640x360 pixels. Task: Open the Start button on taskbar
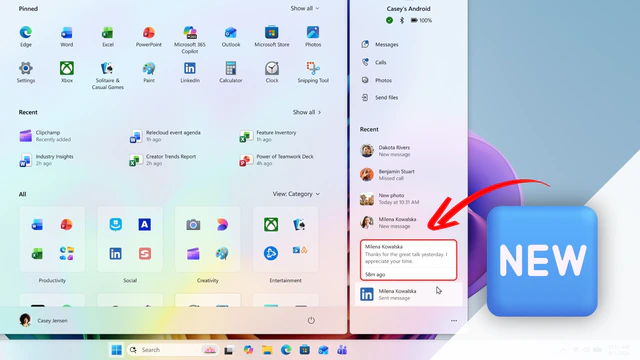point(116,350)
